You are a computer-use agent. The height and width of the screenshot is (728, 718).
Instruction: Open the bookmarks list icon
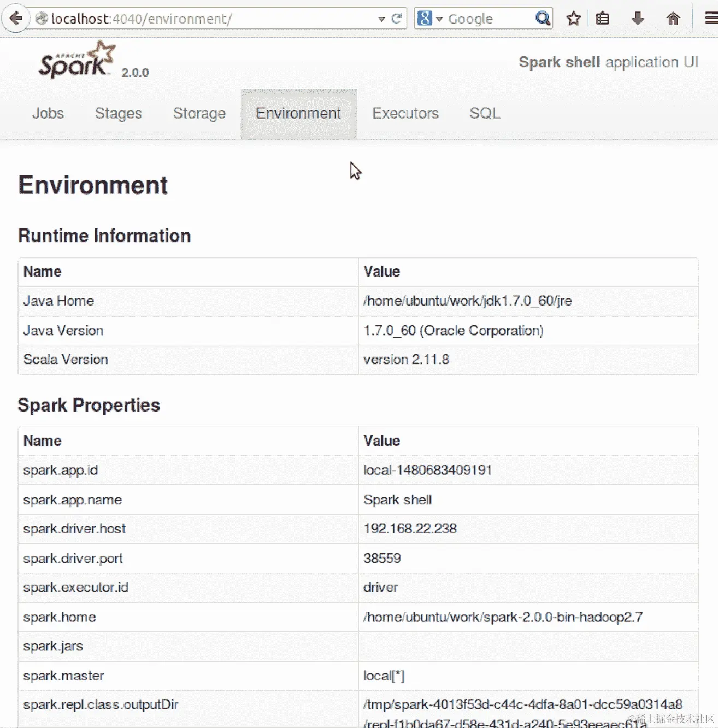coord(602,19)
